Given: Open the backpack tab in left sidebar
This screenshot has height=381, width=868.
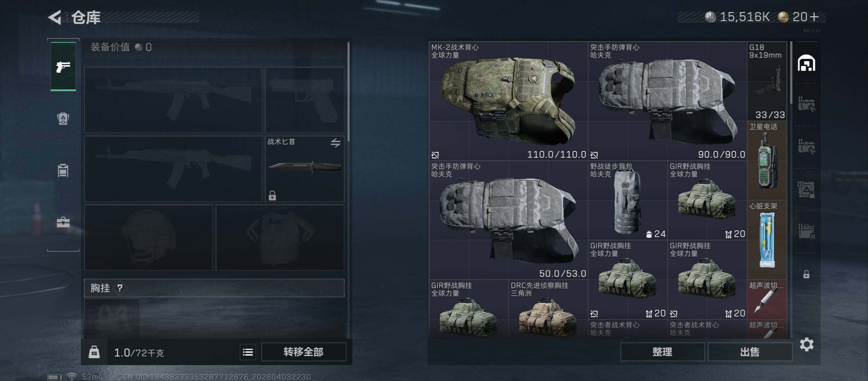Looking at the screenshot, I should pyautogui.click(x=63, y=118).
